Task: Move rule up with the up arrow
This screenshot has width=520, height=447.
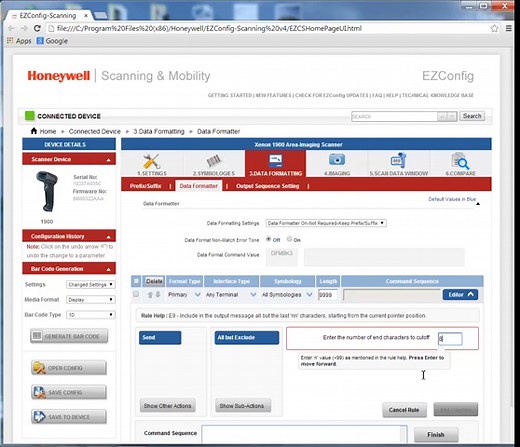Action: click(150, 294)
